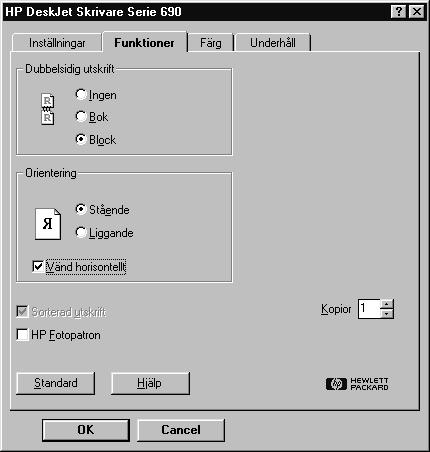Click the Kopior number field
Screen dimensions: 430x452
[369, 309]
